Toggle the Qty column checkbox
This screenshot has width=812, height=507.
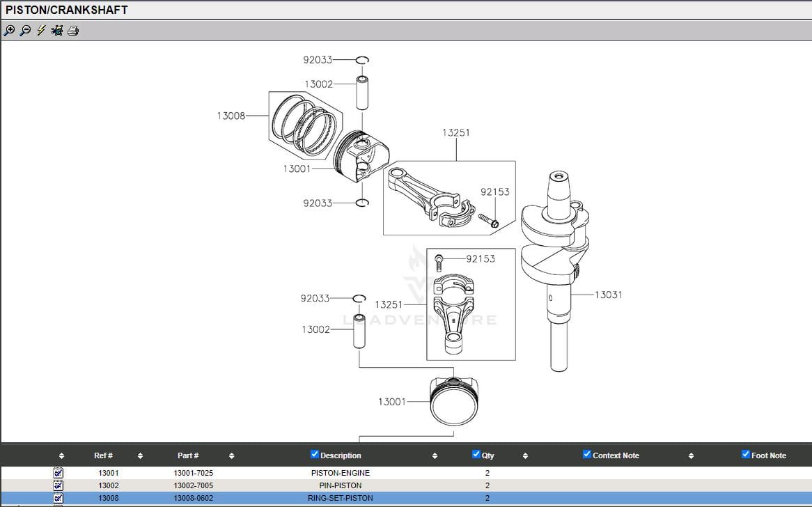(476, 455)
